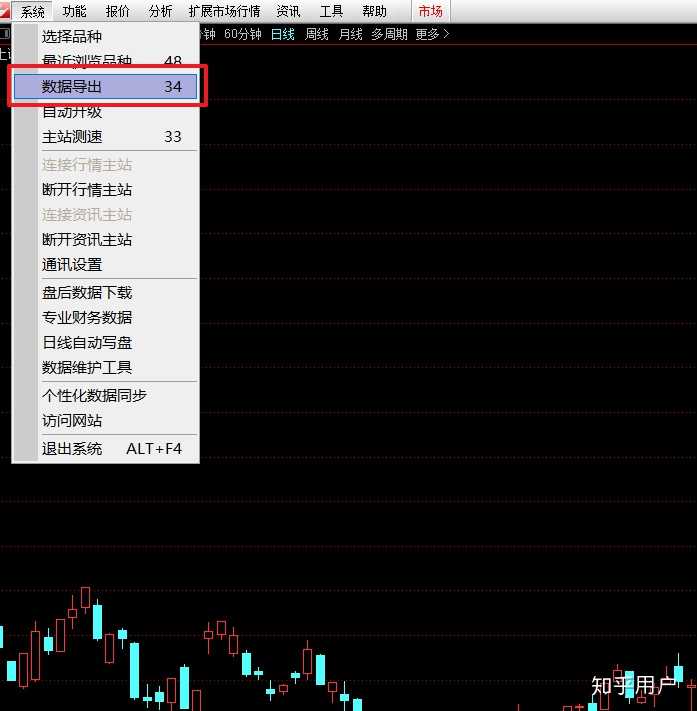
Task: Open the 功能 menu
Action: pos(74,11)
